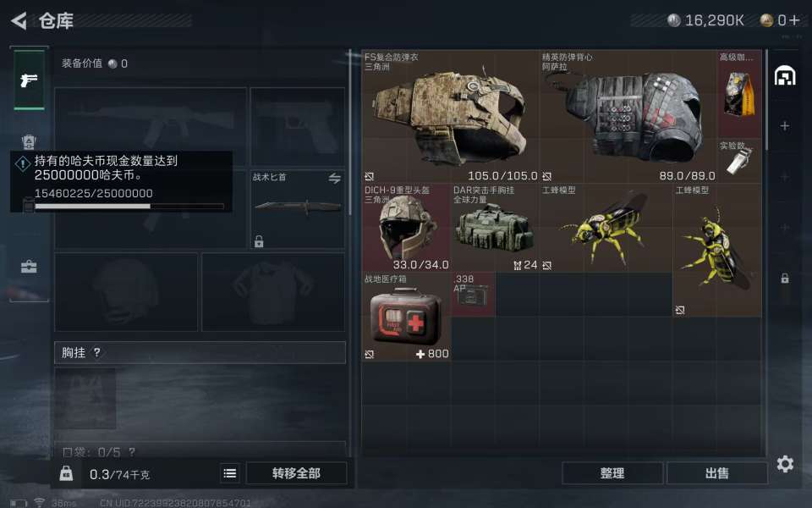
Task: Open the list view icon next to 转移全部
Action: (x=230, y=473)
